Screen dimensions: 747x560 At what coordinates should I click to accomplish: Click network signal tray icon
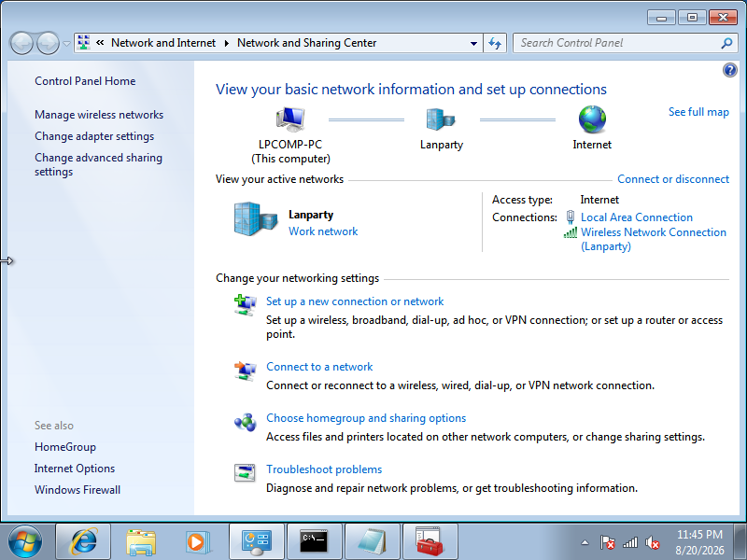[x=629, y=542]
